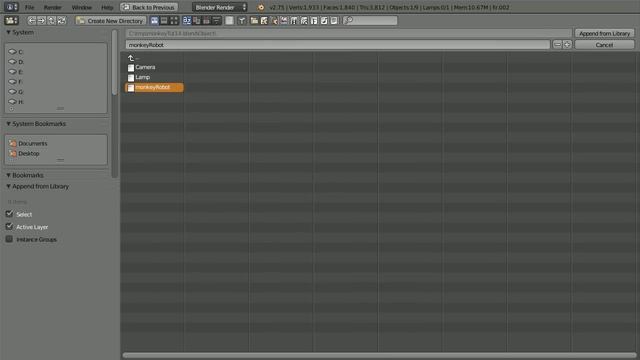Sort files by size icon
The height and width of the screenshot is (360, 640).
click(216, 20)
